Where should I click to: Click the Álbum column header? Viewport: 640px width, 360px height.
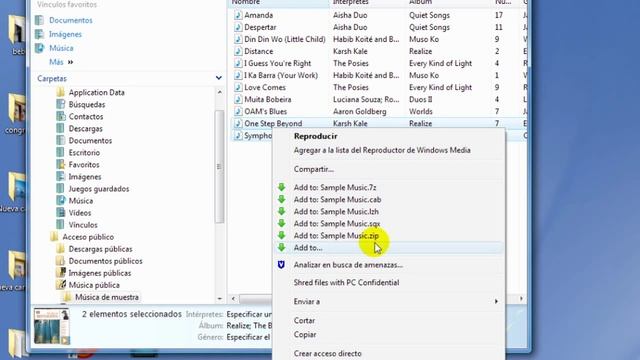click(x=420, y=2)
